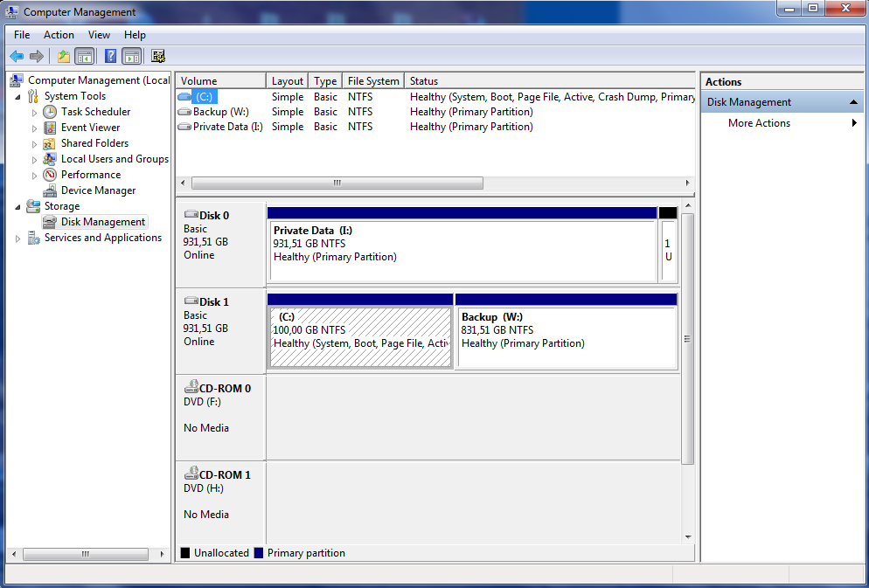Sort by the Status column header

tap(549, 81)
